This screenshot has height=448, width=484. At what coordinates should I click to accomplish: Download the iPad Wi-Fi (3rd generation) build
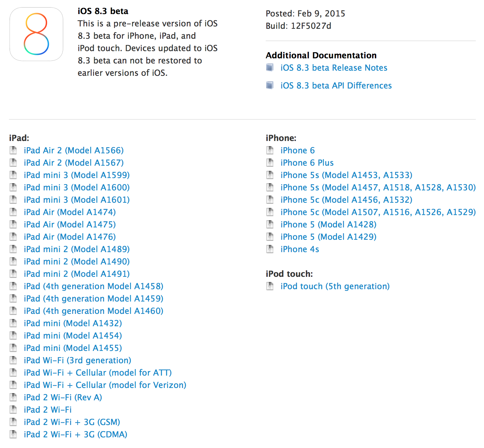(x=77, y=360)
